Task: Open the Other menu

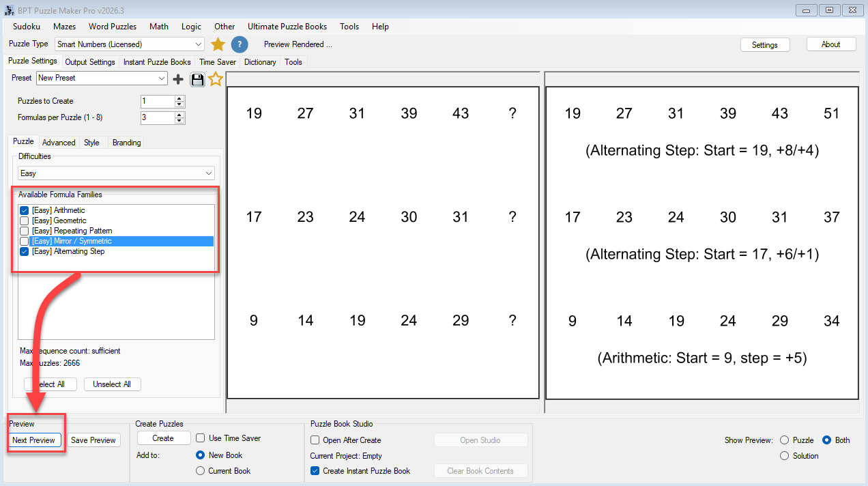Action: 225,27
